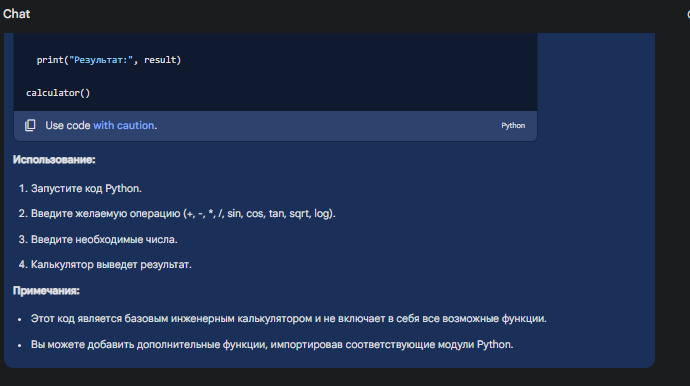Click the calculator() code line
Image resolution: width=690 pixels, height=386 pixels.
(x=58, y=93)
